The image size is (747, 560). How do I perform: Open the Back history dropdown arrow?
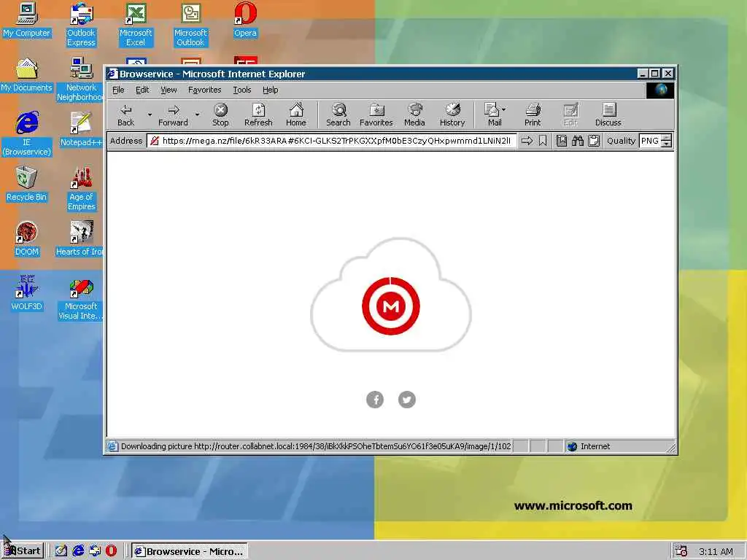pyautogui.click(x=150, y=114)
